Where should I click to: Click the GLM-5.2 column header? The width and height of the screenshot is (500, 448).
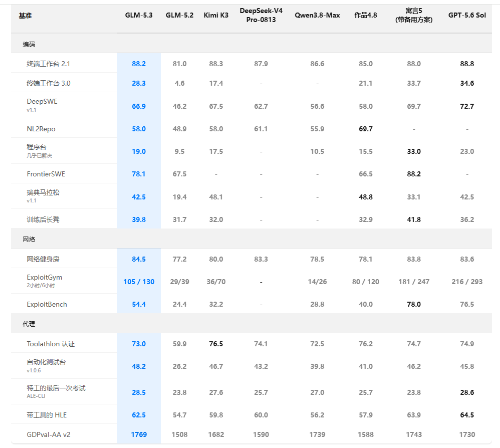[179, 16]
